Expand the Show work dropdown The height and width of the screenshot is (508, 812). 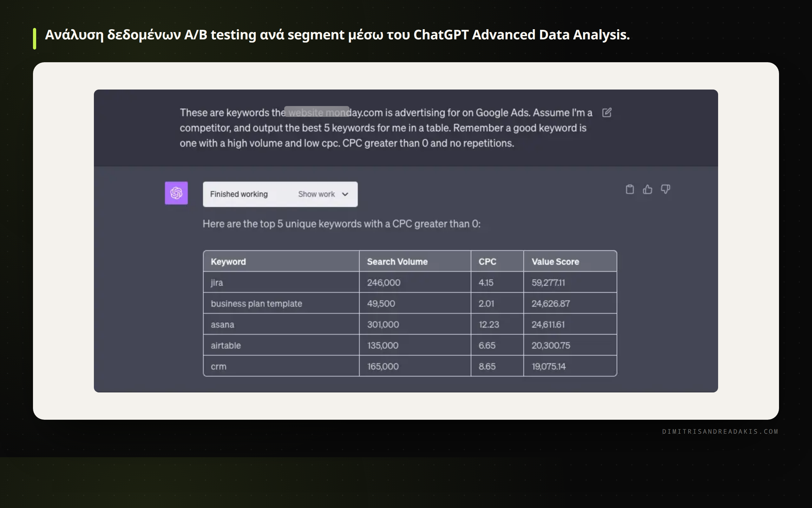[323, 194]
